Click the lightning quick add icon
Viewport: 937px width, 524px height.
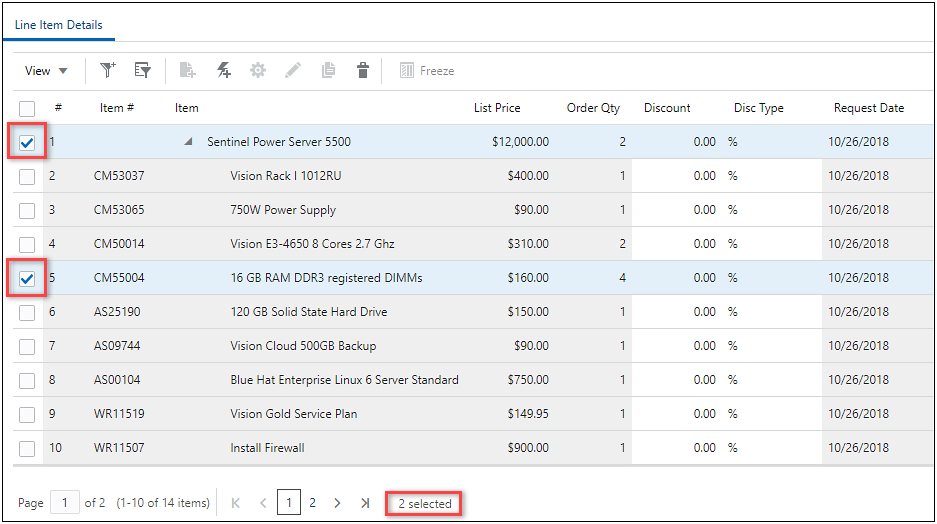[x=224, y=70]
